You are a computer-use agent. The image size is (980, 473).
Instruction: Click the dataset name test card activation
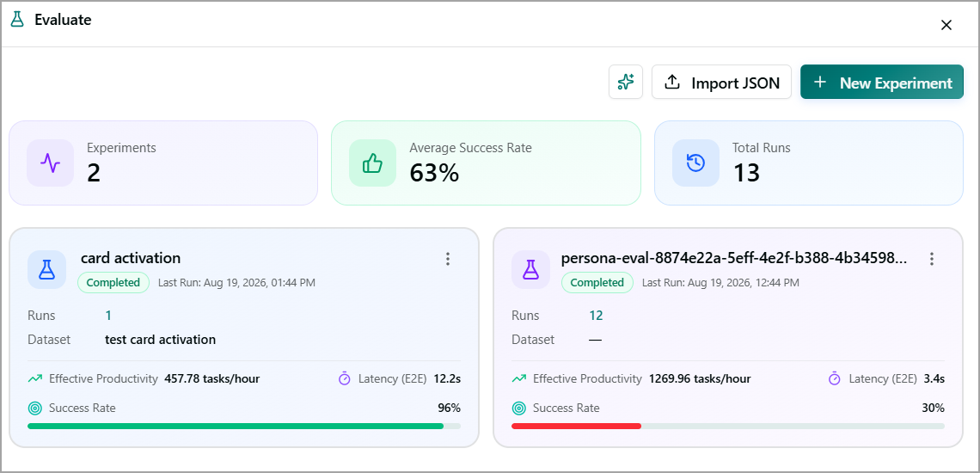tap(160, 340)
